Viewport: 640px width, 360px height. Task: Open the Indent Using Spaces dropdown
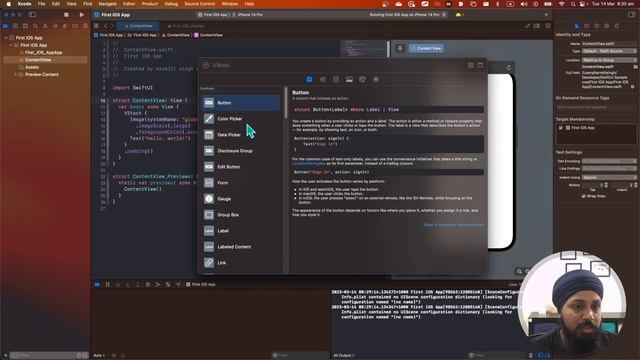(x=609, y=178)
